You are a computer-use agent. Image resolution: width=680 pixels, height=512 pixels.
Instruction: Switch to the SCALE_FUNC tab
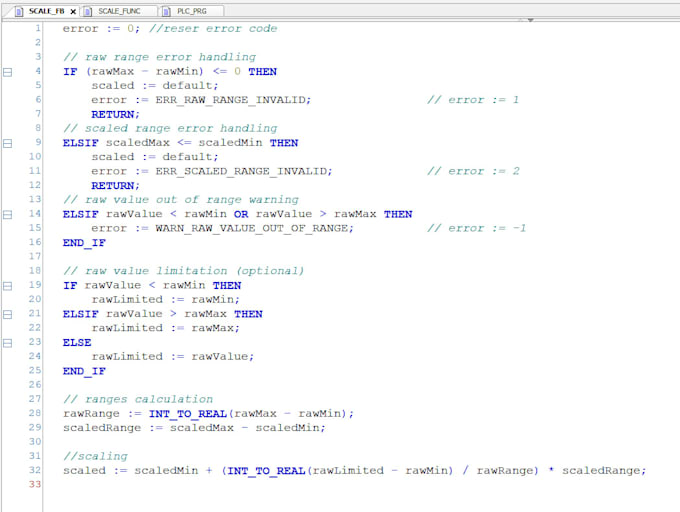(x=119, y=11)
